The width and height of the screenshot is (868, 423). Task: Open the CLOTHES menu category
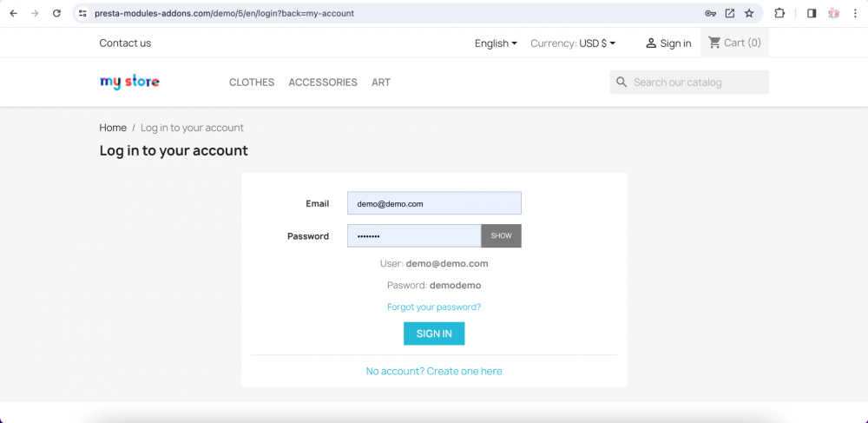(252, 83)
